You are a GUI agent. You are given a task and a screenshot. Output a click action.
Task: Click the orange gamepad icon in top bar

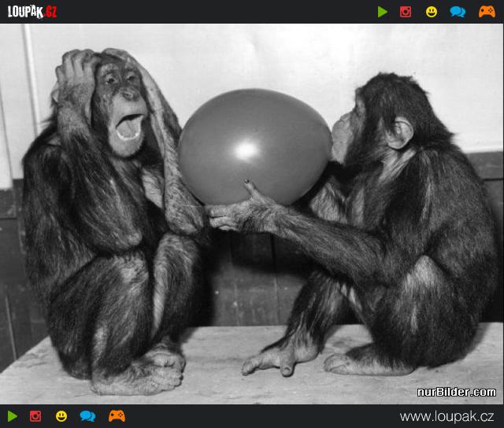point(487,12)
